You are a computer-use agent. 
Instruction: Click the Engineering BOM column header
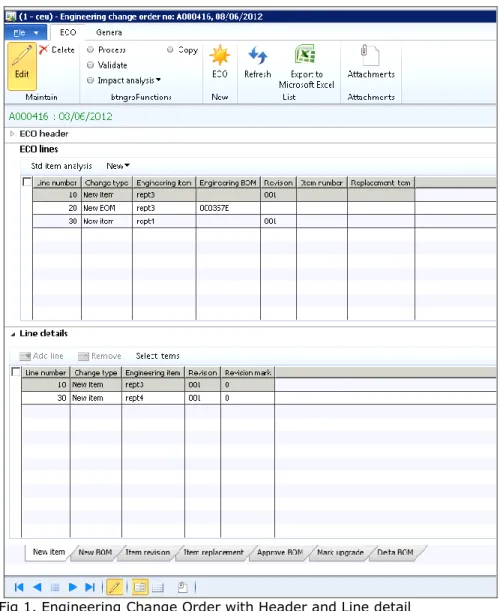pos(228,183)
